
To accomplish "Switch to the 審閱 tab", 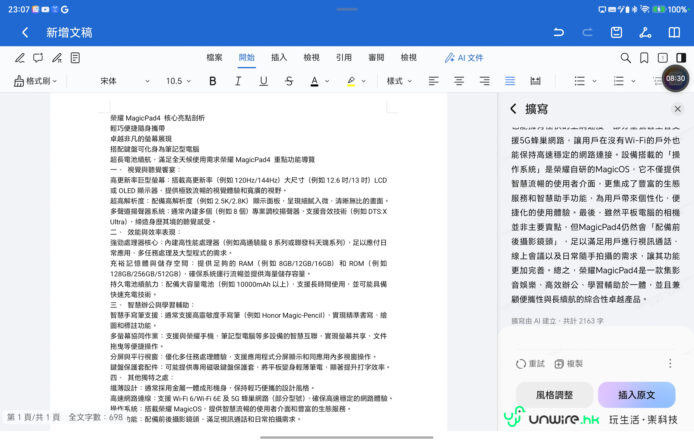I will click(x=376, y=58).
